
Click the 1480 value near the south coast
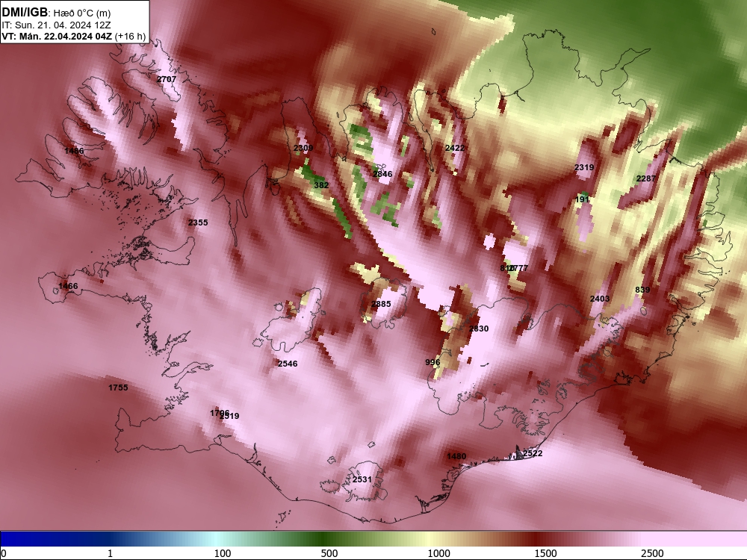[456, 456]
